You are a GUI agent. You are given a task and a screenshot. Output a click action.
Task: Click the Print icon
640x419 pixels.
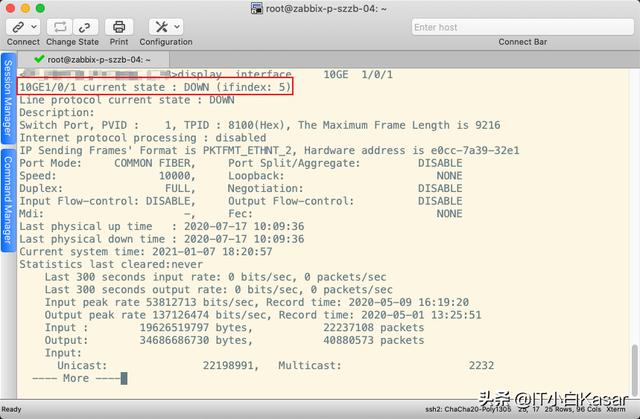[x=119, y=27]
